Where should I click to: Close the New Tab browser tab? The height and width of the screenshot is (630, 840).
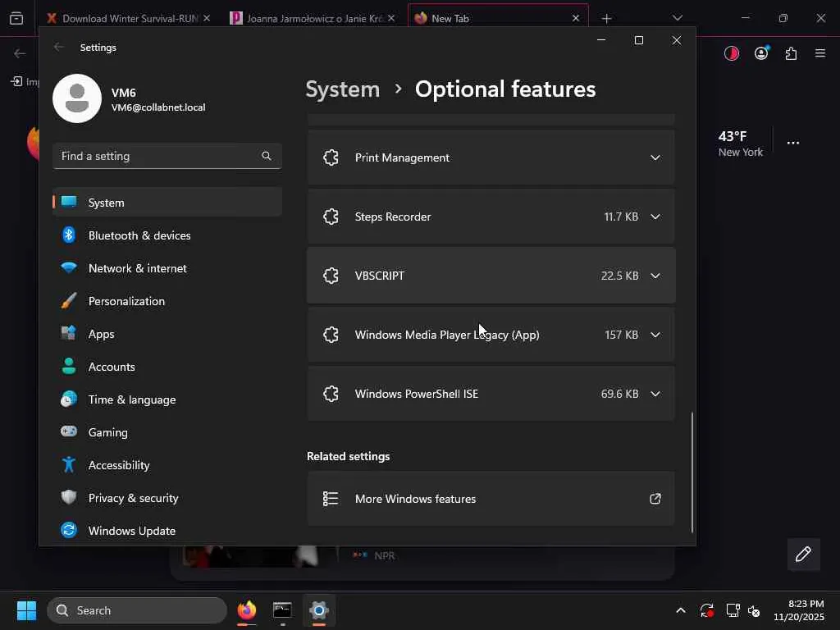coord(576,18)
